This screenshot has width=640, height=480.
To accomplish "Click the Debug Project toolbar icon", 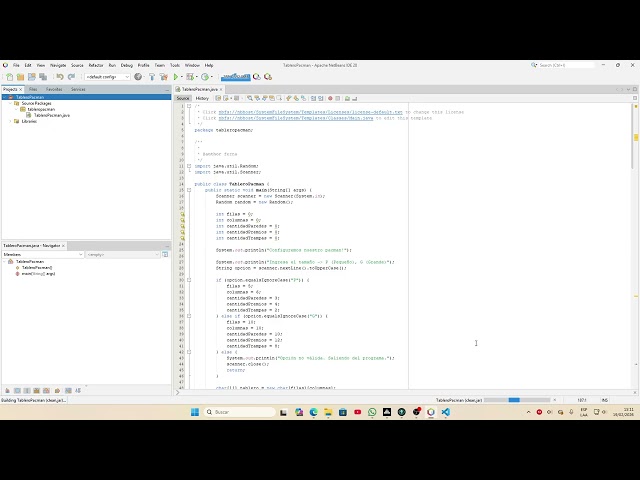I will pyautogui.click(x=190, y=77).
